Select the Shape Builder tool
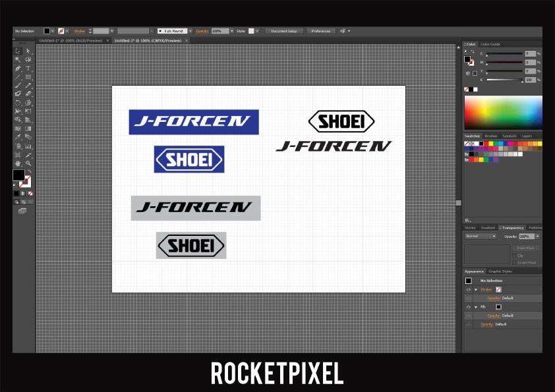Screen dimensions: 555x392 click(x=18, y=120)
